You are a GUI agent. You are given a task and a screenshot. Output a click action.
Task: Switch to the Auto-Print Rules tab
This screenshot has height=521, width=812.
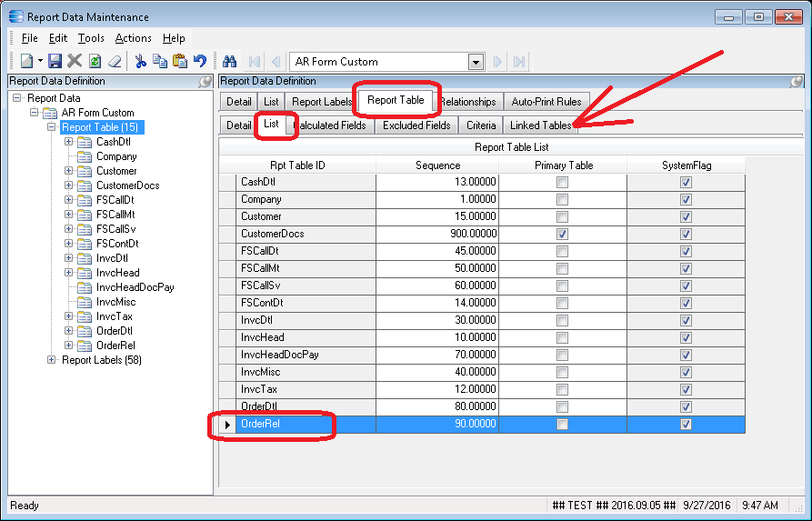point(546,102)
